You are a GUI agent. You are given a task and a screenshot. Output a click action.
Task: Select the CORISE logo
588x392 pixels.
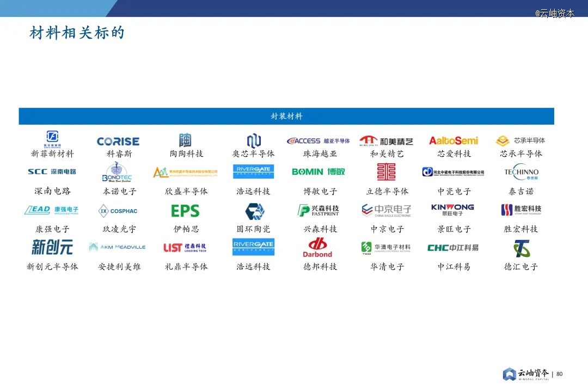pos(118,142)
